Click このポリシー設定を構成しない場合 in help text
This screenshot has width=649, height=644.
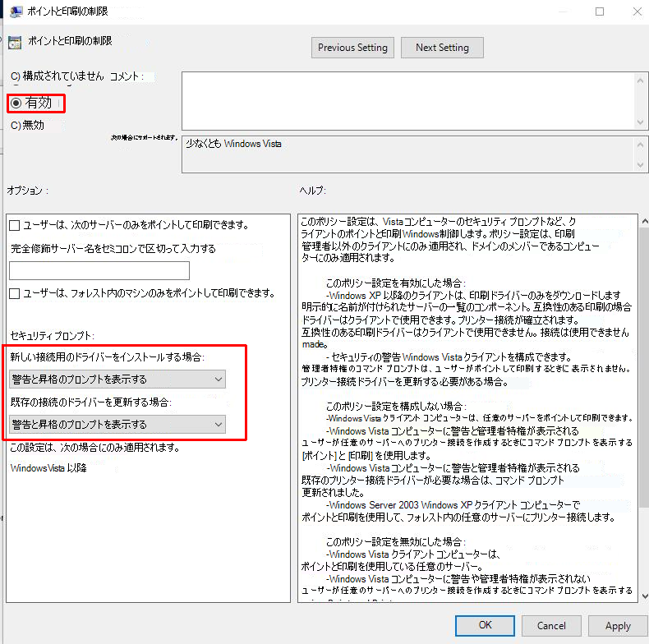(x=396, y=407)
